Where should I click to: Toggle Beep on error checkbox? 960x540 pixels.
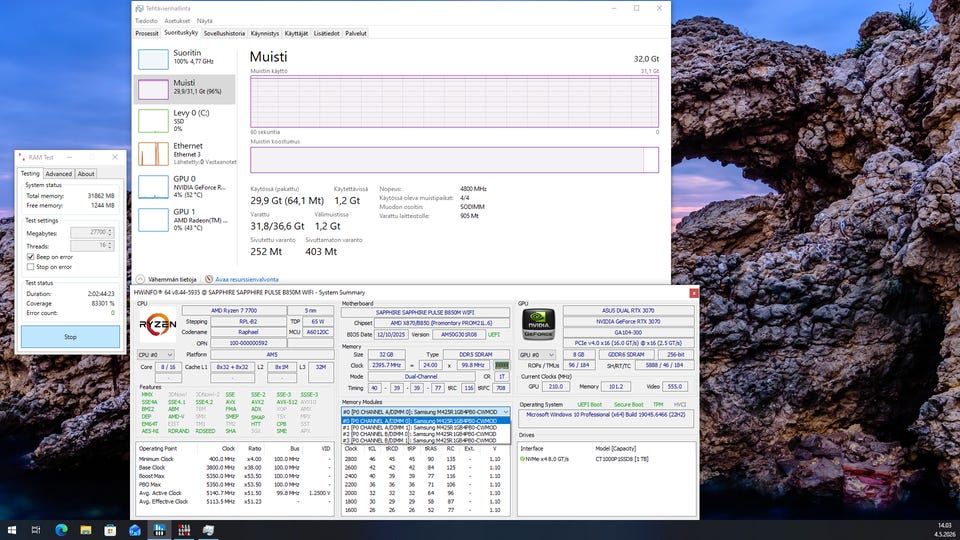point(31,257)
